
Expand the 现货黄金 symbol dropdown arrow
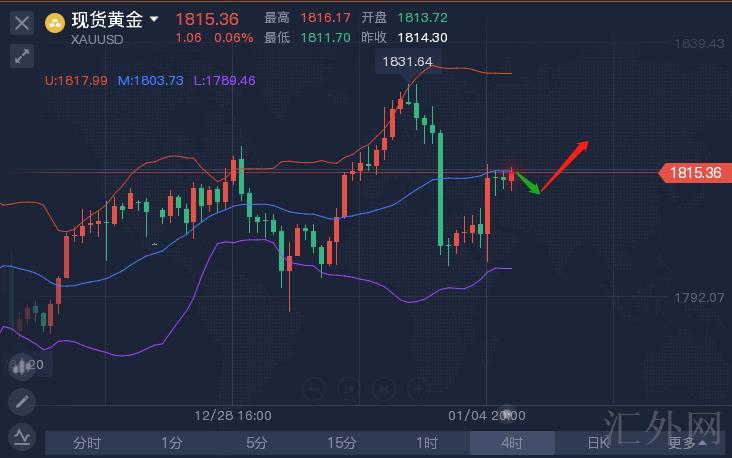(x=153, y=19)
